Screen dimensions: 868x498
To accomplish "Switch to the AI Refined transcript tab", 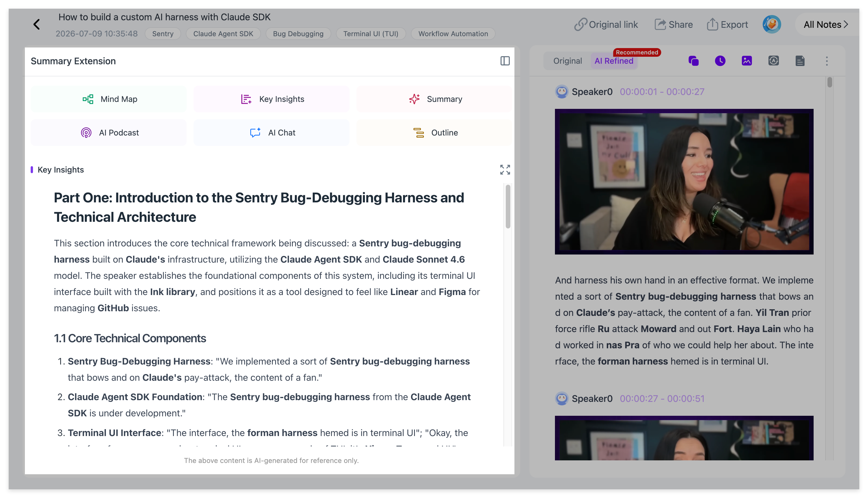I will (614, 61).
